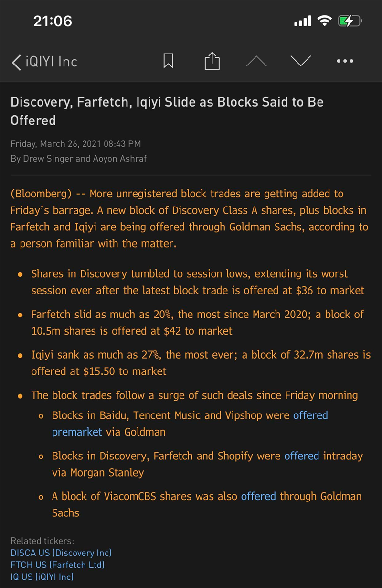Open DISCA US (Discovery Inc) ticker
This screenshot has width=382, height=588.
pos(61,553)
